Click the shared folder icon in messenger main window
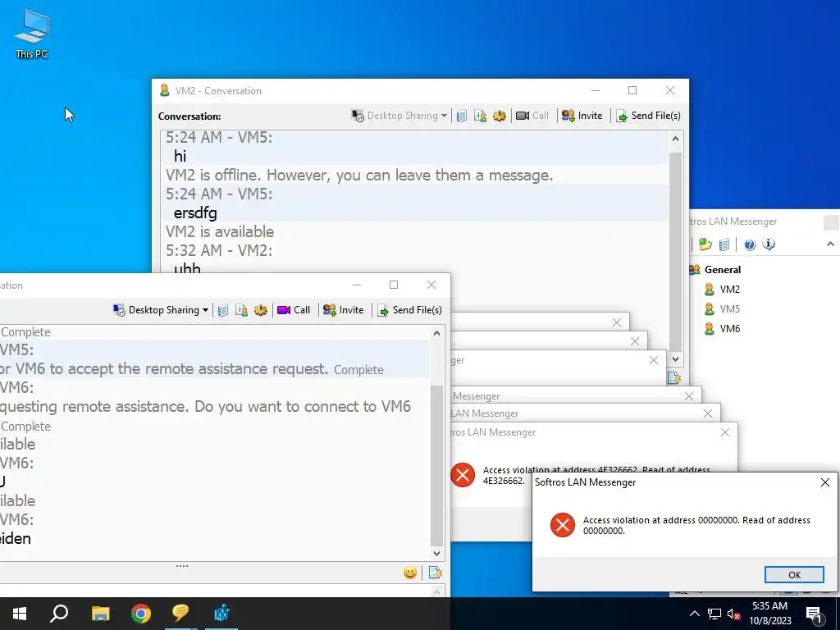 click(x=705, y=244)
